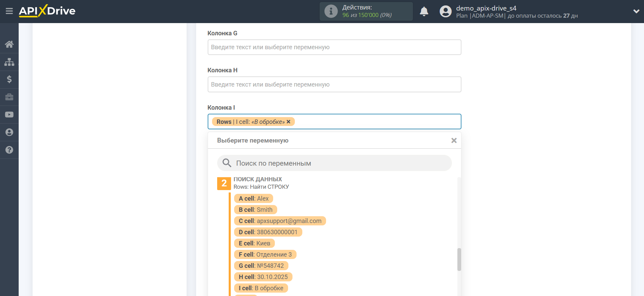Select 'C cell: apxsupport@gmail.com' variable
This screenshot has height=296, width=644.
pyautogui.click(x=280, y=221)
